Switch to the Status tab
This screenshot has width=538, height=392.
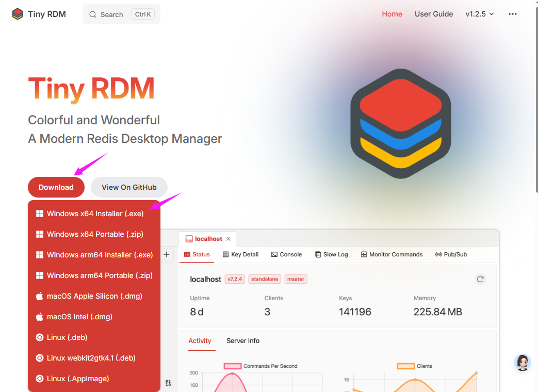pyautogui.click(x=197, y=254)
